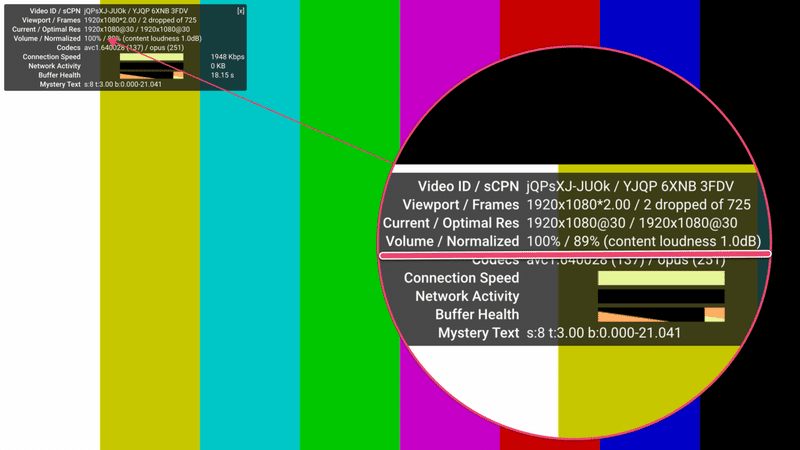
Task: Select Volume / Normalized label in small overlay
Action: pos(47,38)
